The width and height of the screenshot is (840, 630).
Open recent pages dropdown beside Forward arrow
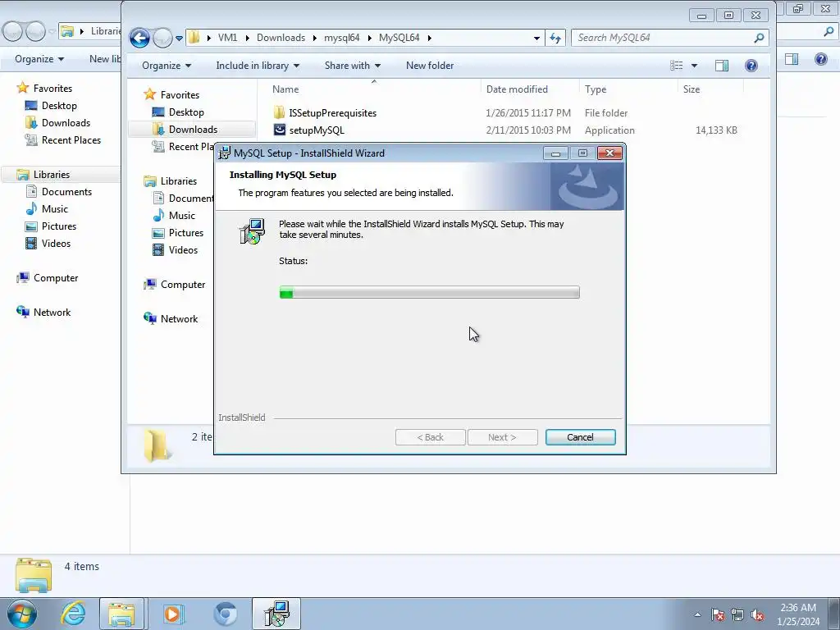pos(179,38)
